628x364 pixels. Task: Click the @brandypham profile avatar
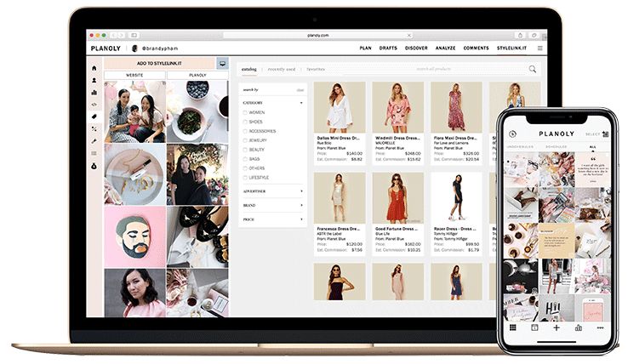pyautogui.click(x=134, y=48)
